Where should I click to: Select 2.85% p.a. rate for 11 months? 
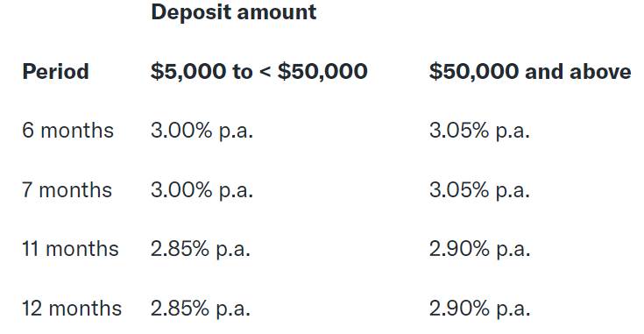pos(201,250)
